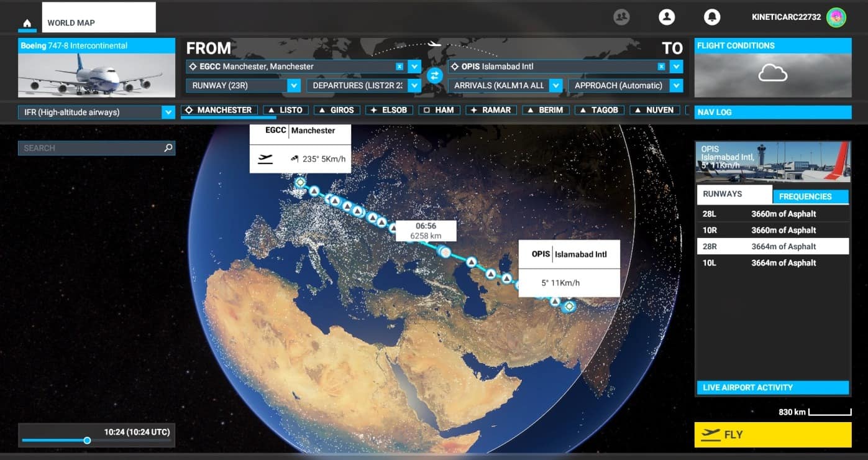
Task: Open the notifications bell icon
Action: (x=712, y=17)
